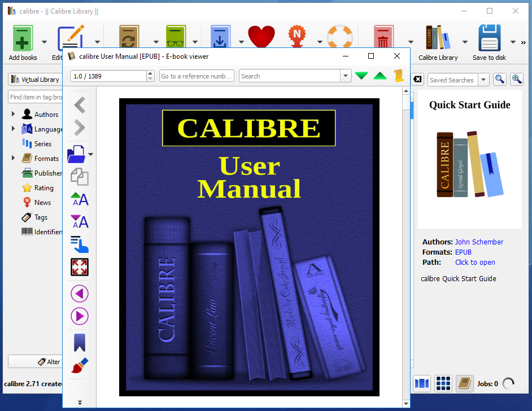Click the Copy to clipboard icon

80,177
